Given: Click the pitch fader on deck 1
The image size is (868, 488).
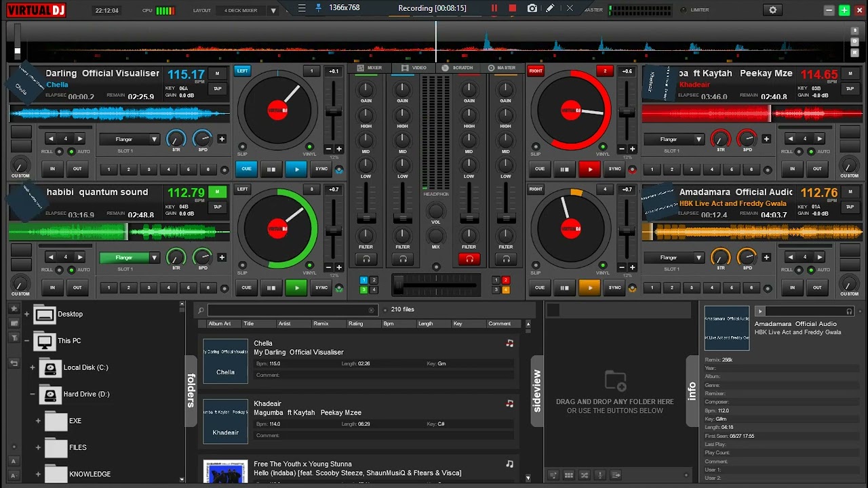Looking at the screenshot, I should coord(333,113).
